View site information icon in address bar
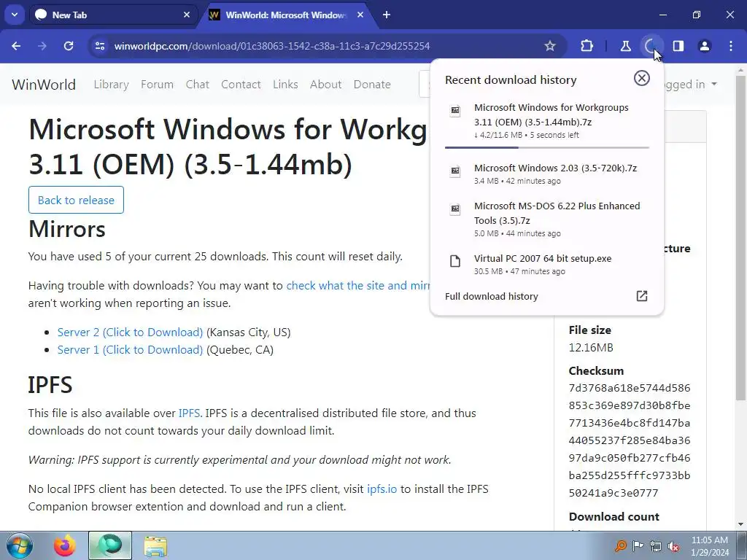747x560 pixels. [100, 46]
